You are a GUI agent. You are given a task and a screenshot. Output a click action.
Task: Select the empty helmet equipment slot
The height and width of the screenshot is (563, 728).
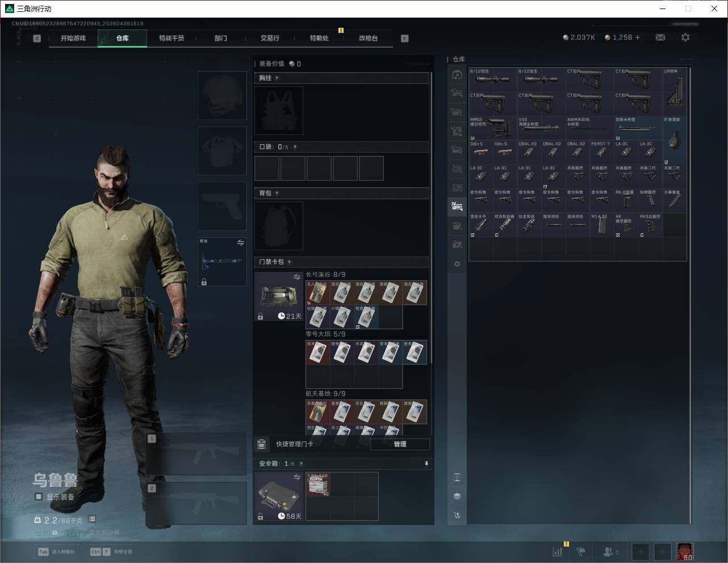(x=222, y=95)
